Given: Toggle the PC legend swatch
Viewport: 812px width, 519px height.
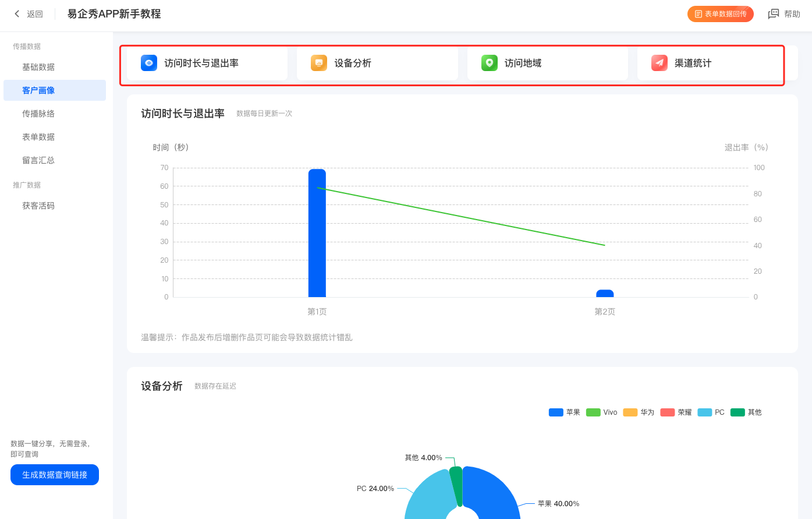Looking at the screenshot, I should [x=705, y=412].
